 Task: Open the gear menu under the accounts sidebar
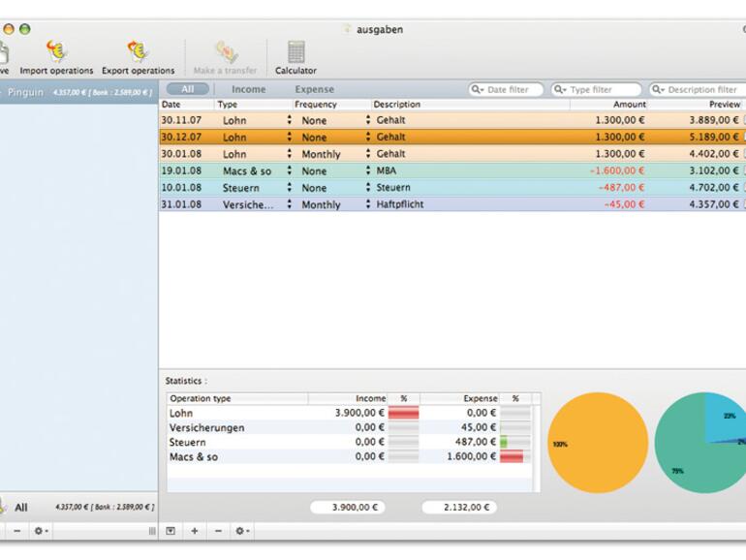point(41,531)
